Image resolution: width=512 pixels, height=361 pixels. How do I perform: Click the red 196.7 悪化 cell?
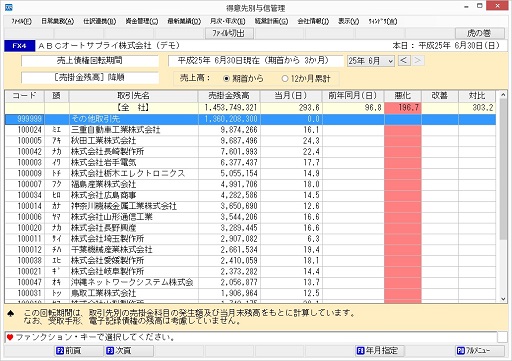[403, 108]
